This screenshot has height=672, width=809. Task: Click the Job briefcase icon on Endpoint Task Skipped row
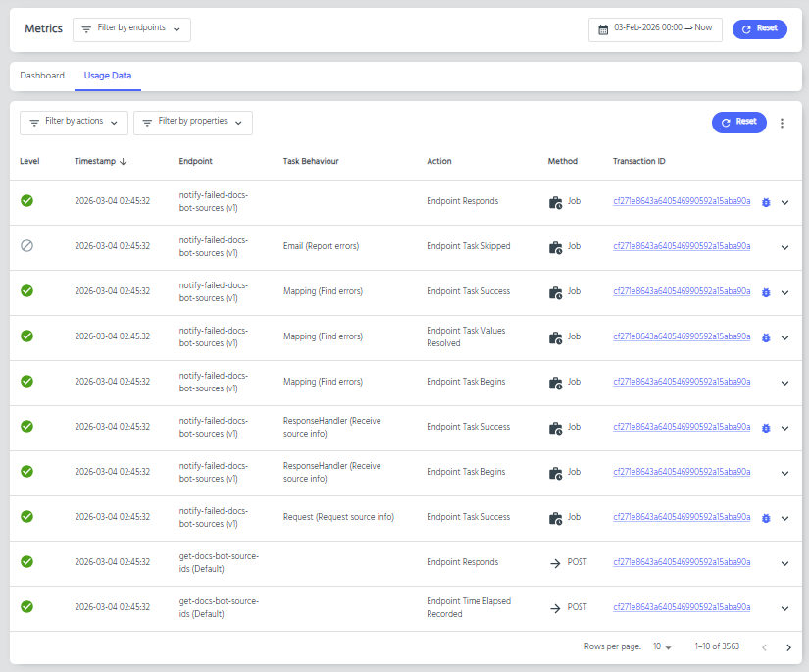coord(555,247)
